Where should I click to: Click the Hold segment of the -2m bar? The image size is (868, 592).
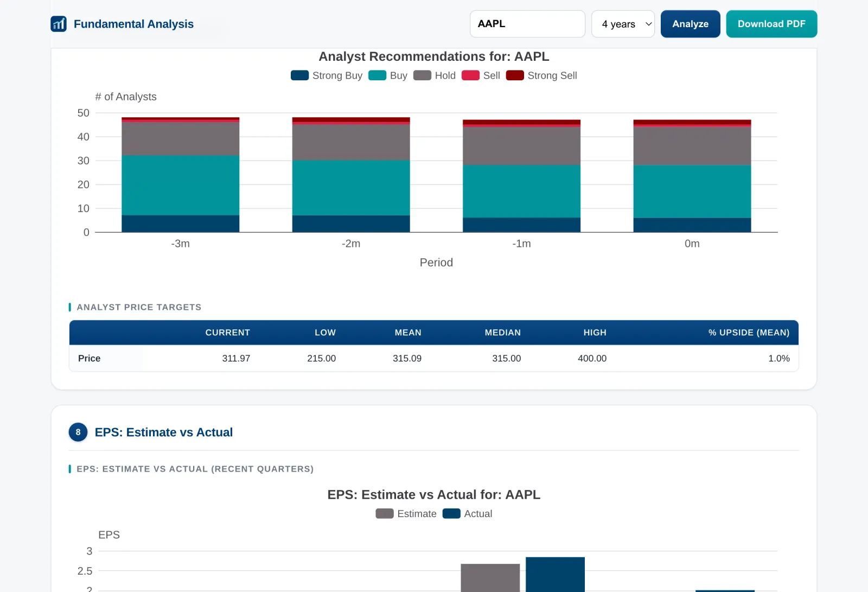pos(351,143)
